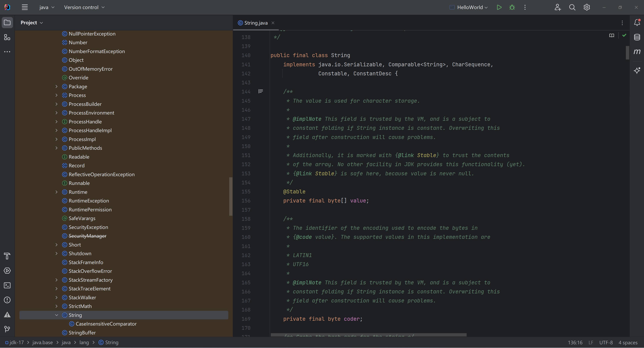Open Structure tool window icon

coord(7,37)
